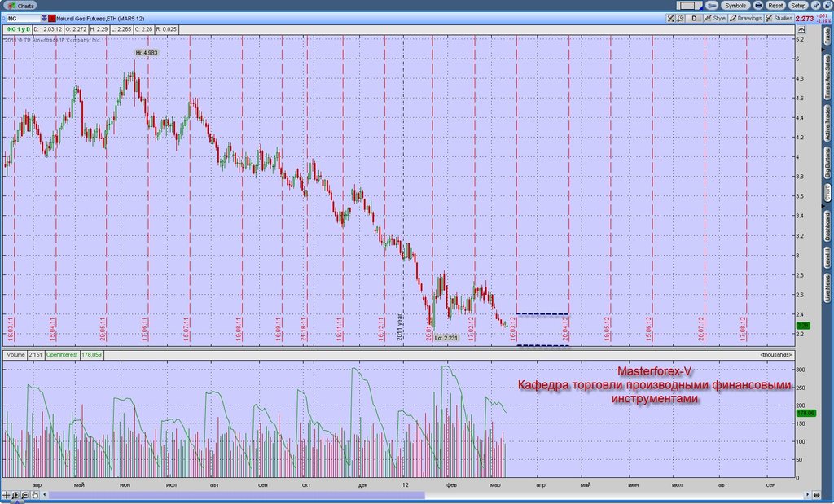The width and height of the screenshot is (834, 504).
Task: Click the detach window icon
Action: point(827,6)
